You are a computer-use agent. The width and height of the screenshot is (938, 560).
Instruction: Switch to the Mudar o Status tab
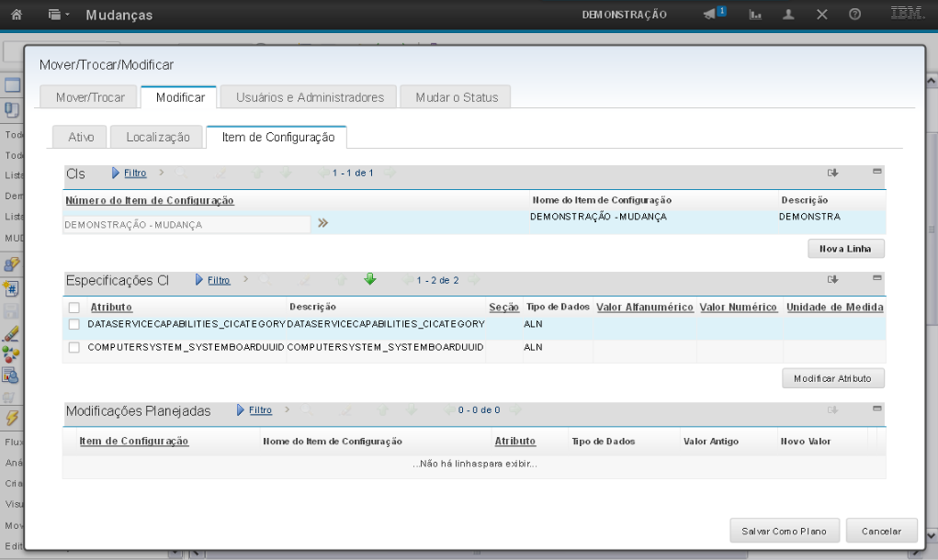click(456, 97)
